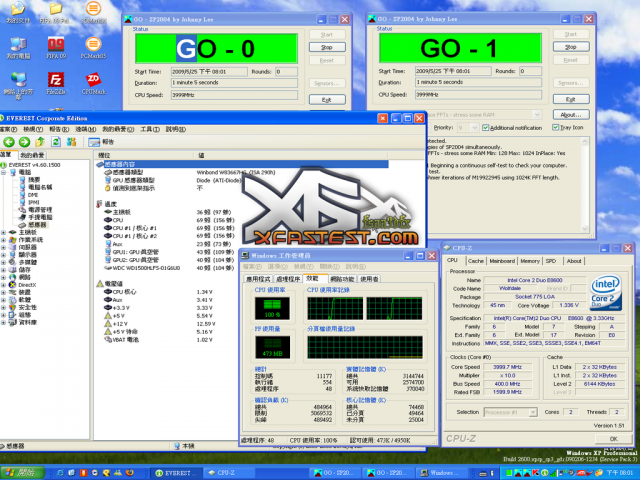
Task: Click Stop in GO - 0 window
Action: point(327,47)
